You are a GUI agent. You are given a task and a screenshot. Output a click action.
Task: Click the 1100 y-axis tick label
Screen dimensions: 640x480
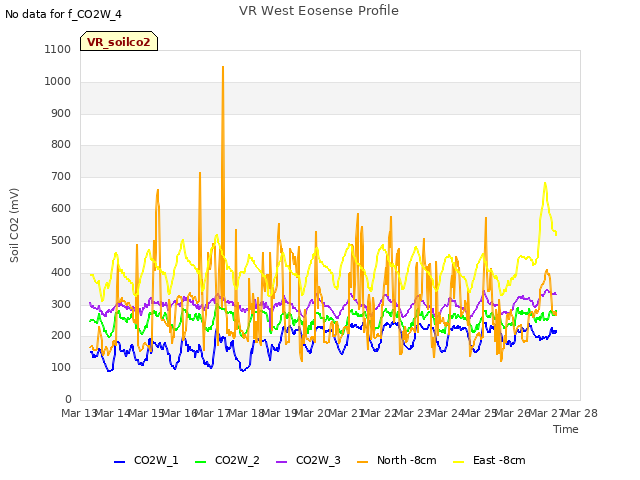click(58, 49)
